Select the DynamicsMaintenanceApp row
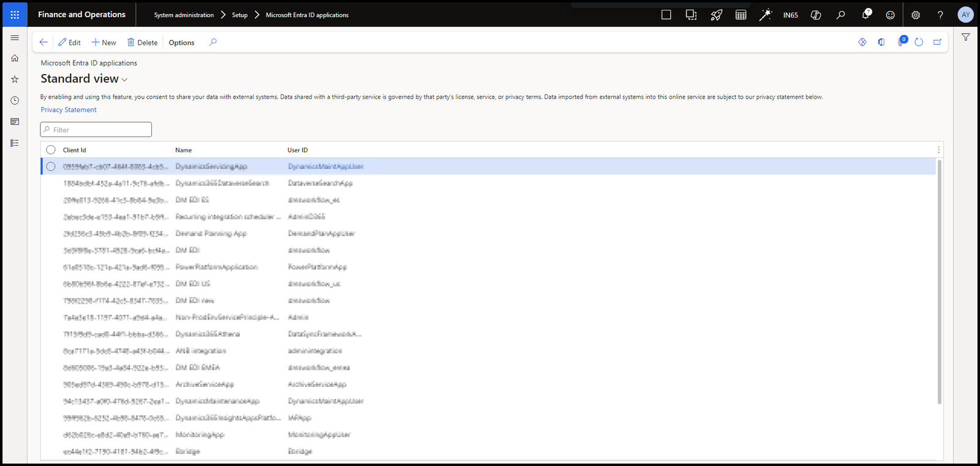 pos(488,401)
